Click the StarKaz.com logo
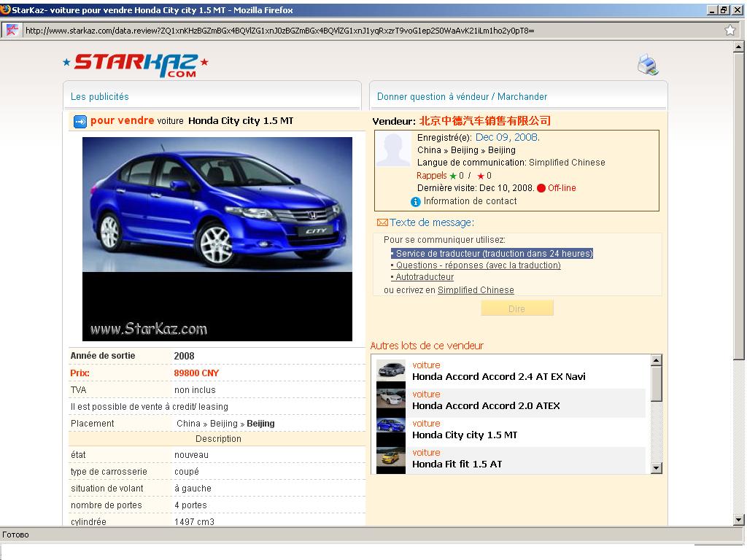747x560 pixels. (x=136, y=64)
